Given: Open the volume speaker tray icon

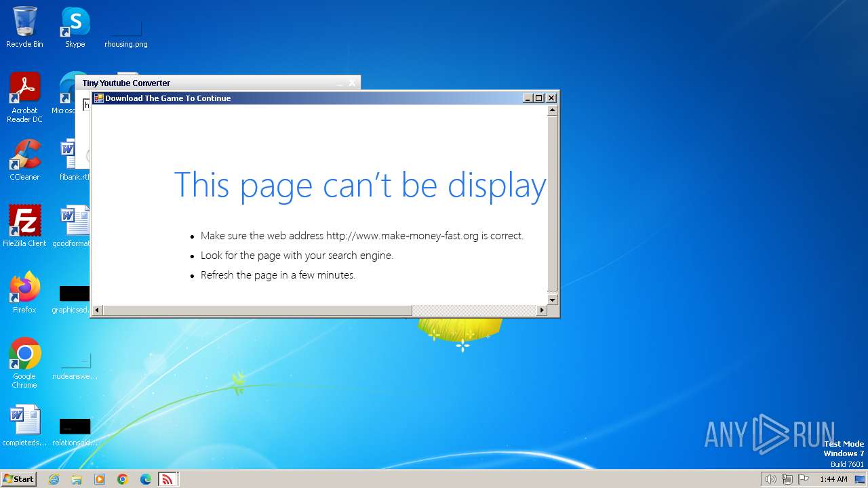Looking at the screenshot, I should coord(770,479).
